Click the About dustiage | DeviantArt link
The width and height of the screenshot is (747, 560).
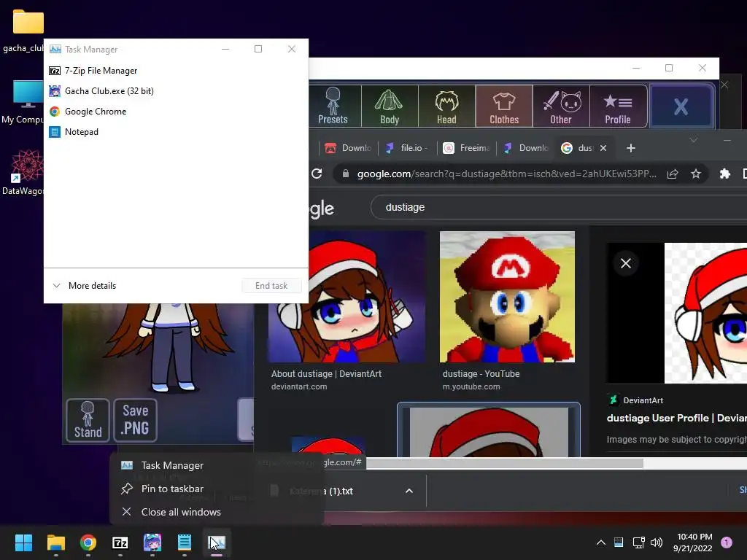click(x=326, y=374)
